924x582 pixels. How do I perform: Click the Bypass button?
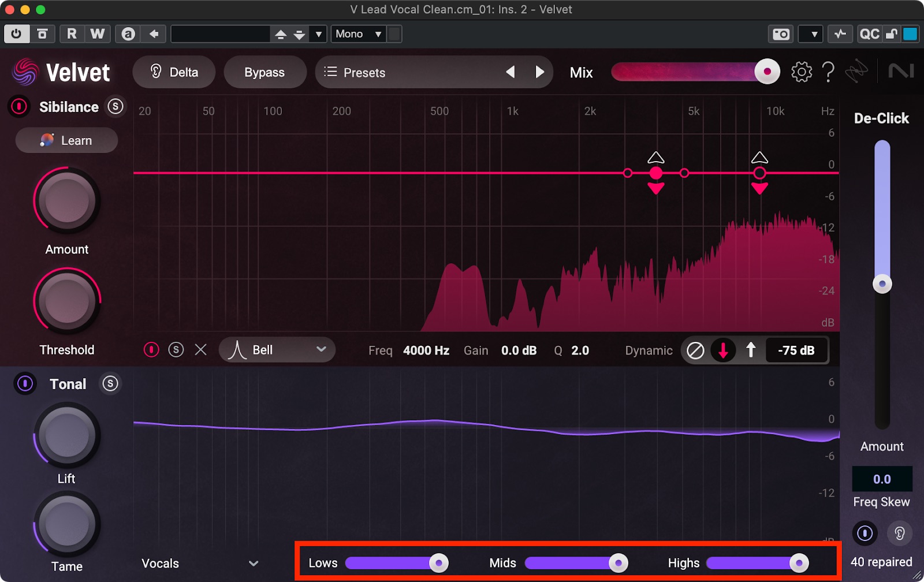264,73
